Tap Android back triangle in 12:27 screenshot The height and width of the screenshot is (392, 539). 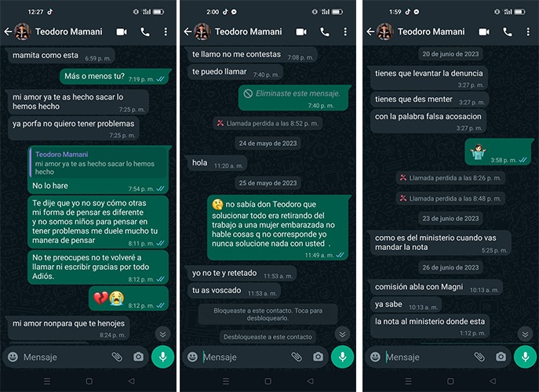pos(131,381)
